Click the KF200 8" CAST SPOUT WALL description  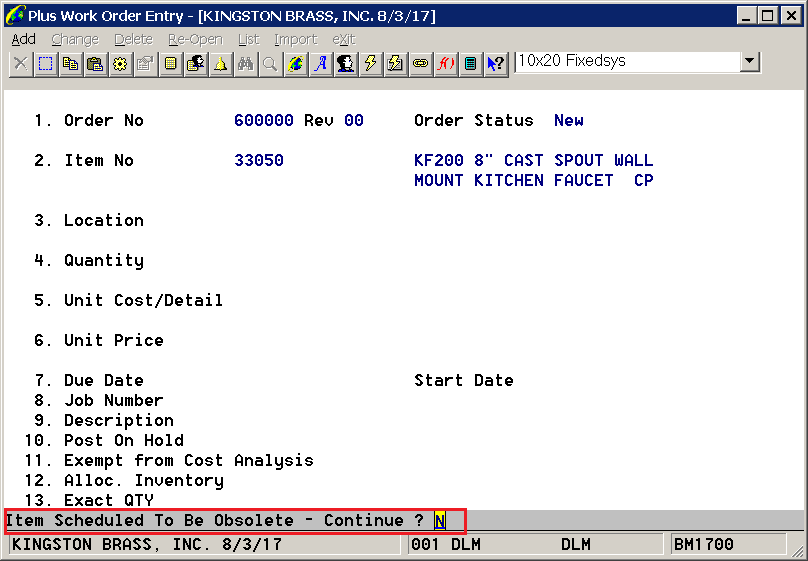click(533, 160)
